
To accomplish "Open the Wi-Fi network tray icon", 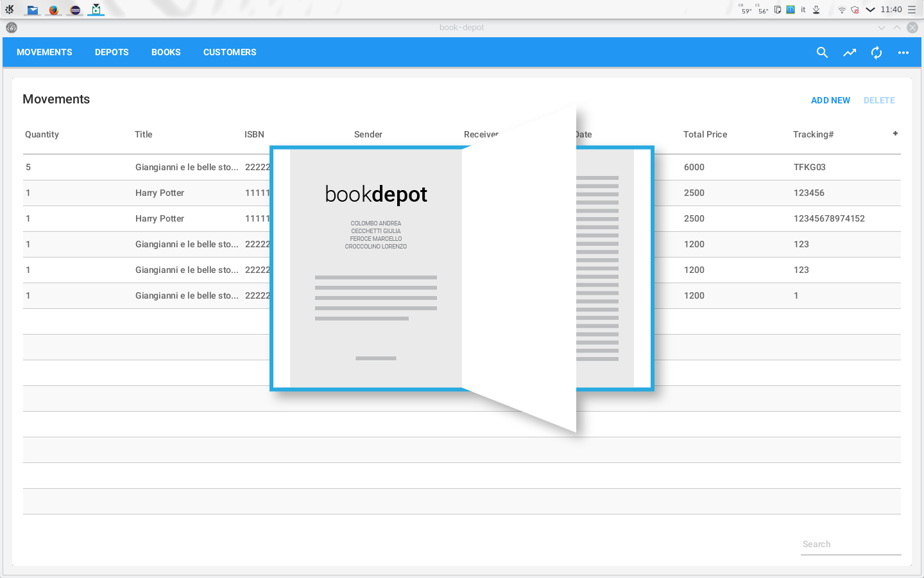I will 842,10.
